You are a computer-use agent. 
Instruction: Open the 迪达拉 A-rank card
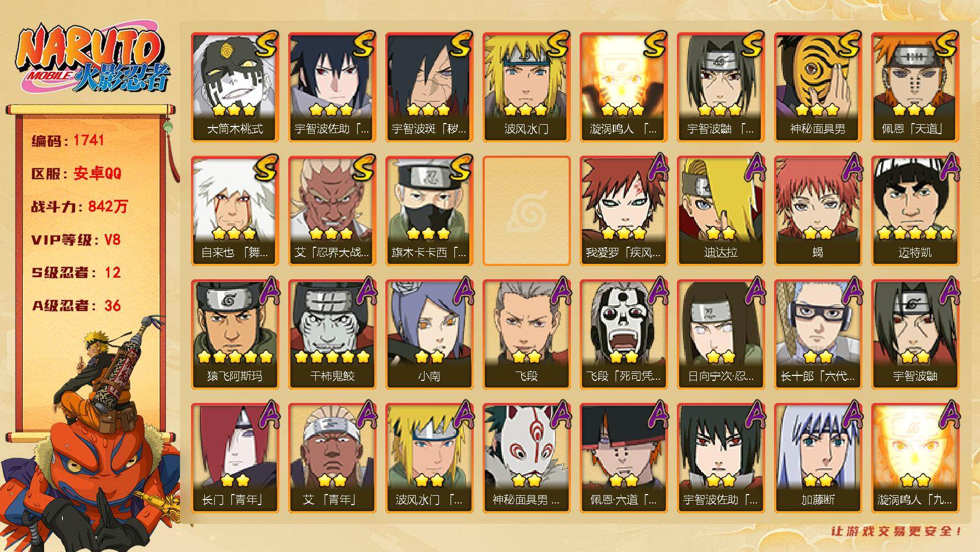(721, 211)
